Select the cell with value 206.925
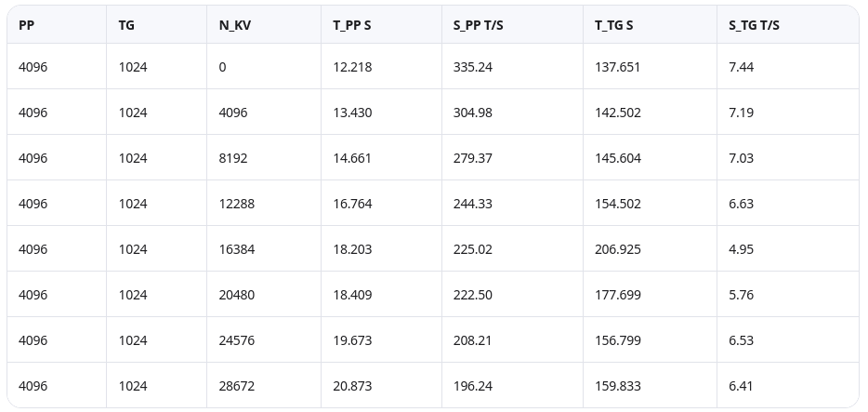The width and height of the screenshot is (868, 412). (x=618, y=249)
